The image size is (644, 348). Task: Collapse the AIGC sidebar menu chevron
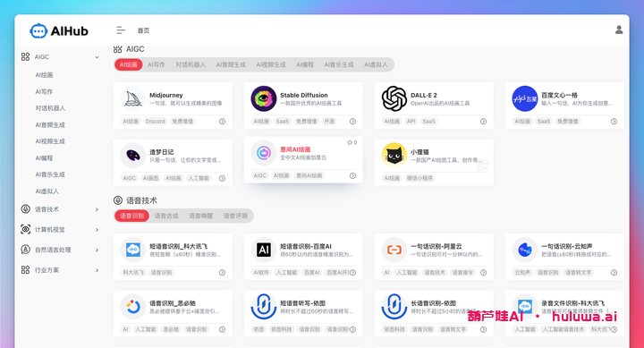point(97,57)
